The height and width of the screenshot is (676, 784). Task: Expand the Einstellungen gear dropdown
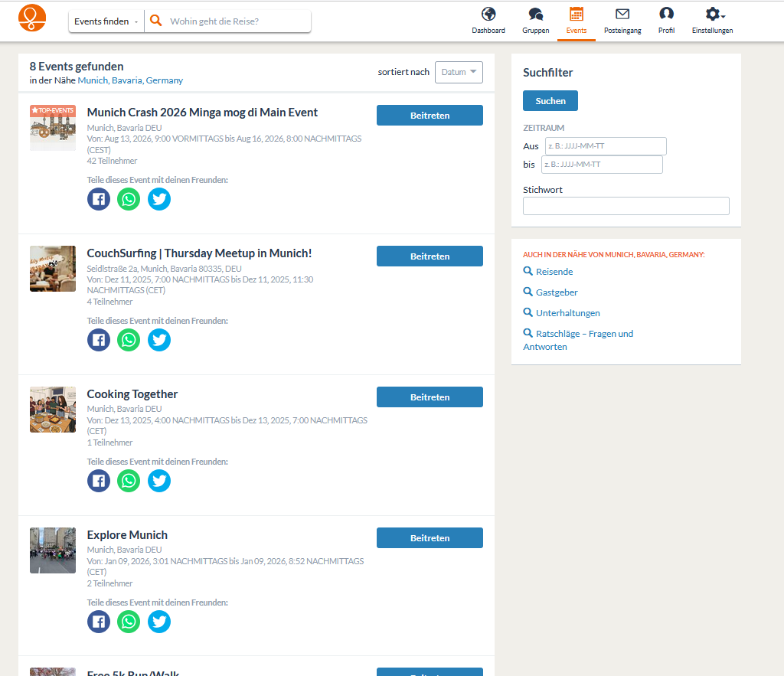pyautogui.click(x=714, y=15)
